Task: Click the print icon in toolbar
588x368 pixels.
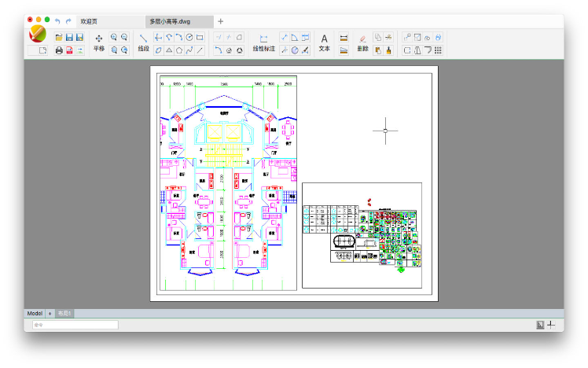Action: coord(59,50)
